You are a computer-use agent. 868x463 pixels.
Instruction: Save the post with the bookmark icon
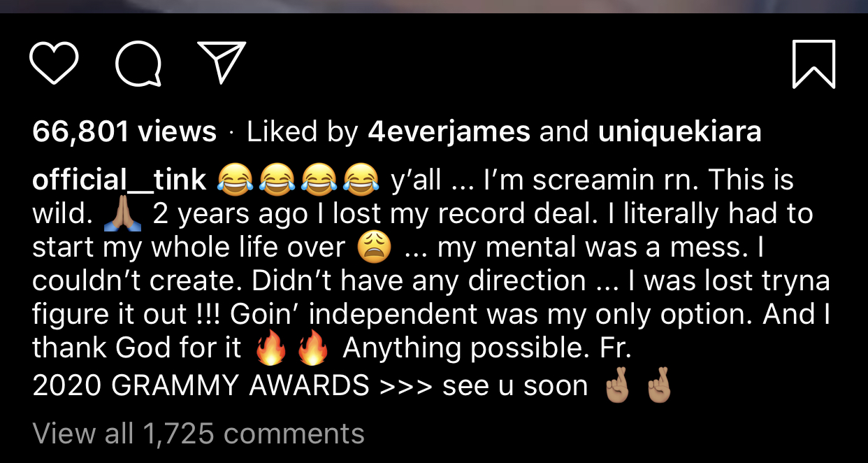point(814,64)
